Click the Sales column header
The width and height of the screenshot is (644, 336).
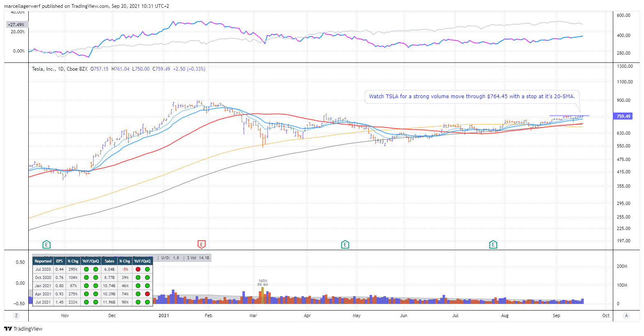pos(110,261)
